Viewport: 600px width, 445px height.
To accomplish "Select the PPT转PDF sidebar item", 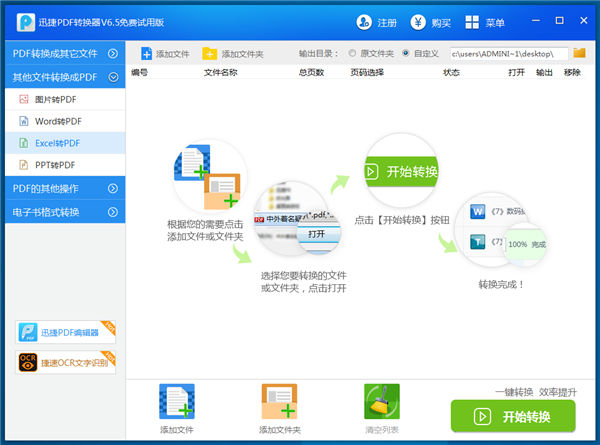I will [x=65, y=165].
